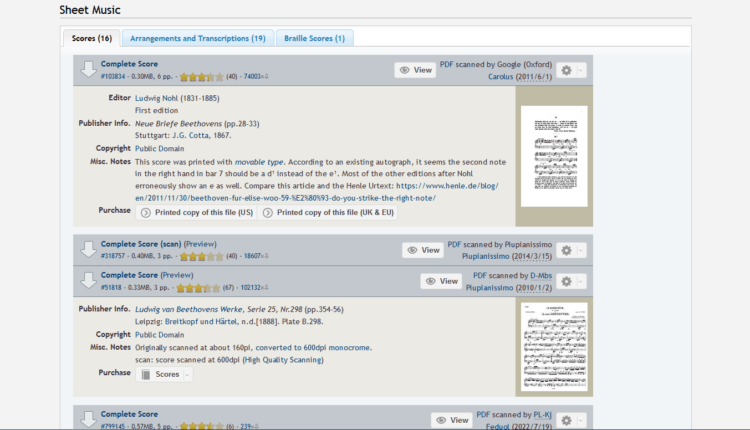Viewport: 750px width, 430px height.
Task: Open Ludwig van Beethovens Werke link
Action: point(188,309)
